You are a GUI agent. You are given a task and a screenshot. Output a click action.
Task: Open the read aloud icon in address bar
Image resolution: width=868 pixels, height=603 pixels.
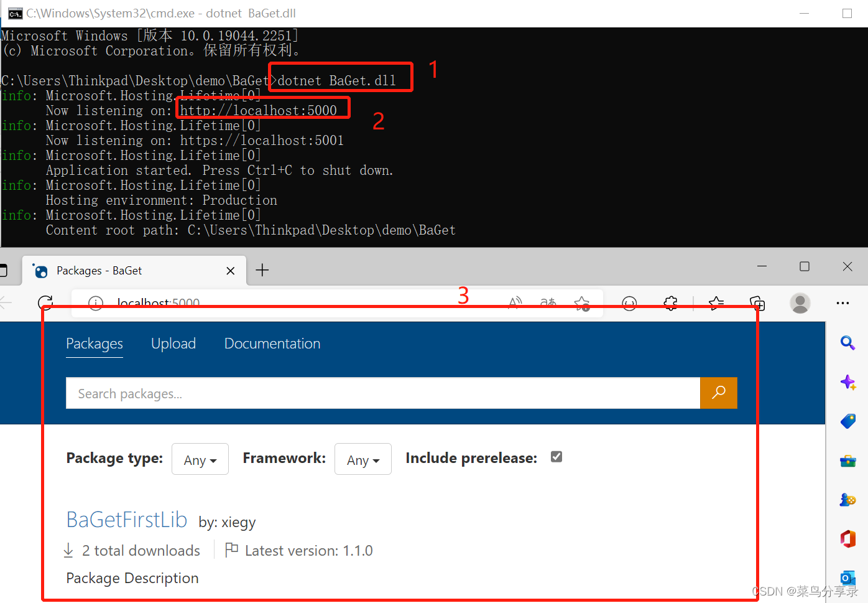[515, 303]
